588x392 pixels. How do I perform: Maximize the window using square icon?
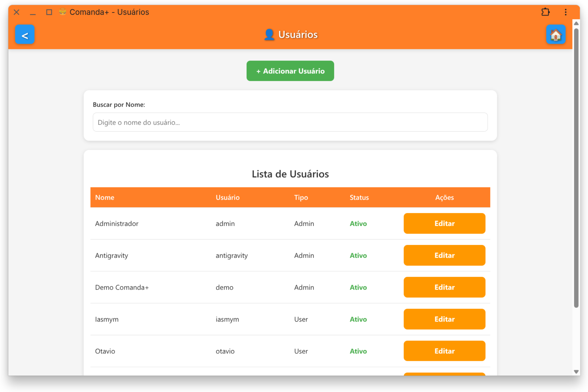[49, 12]
